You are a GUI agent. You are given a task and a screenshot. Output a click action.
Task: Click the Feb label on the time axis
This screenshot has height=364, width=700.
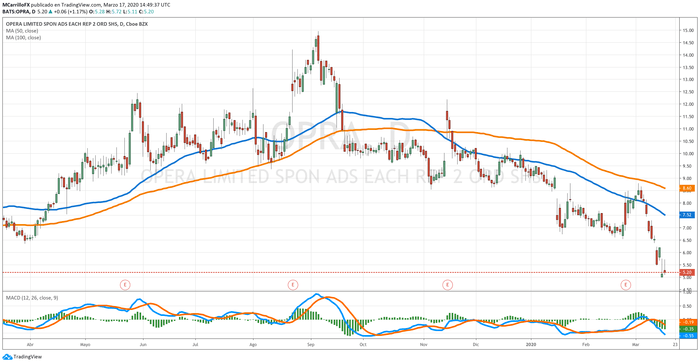click(586, 345)
